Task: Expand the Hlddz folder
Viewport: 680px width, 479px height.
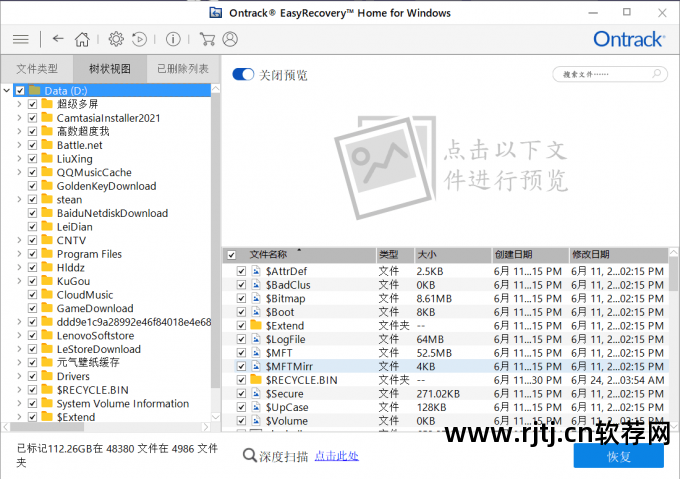Action: (x=19, y=267)
